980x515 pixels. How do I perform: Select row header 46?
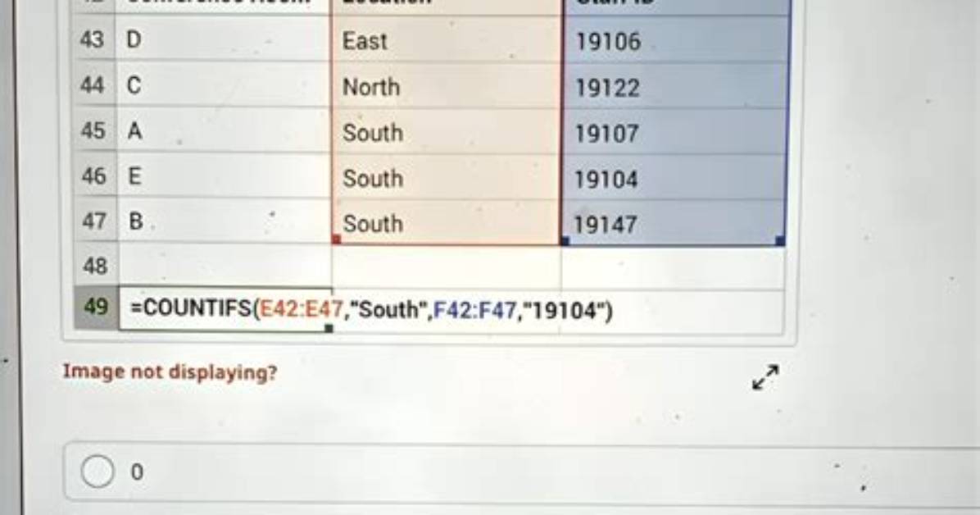pos(94,175)
